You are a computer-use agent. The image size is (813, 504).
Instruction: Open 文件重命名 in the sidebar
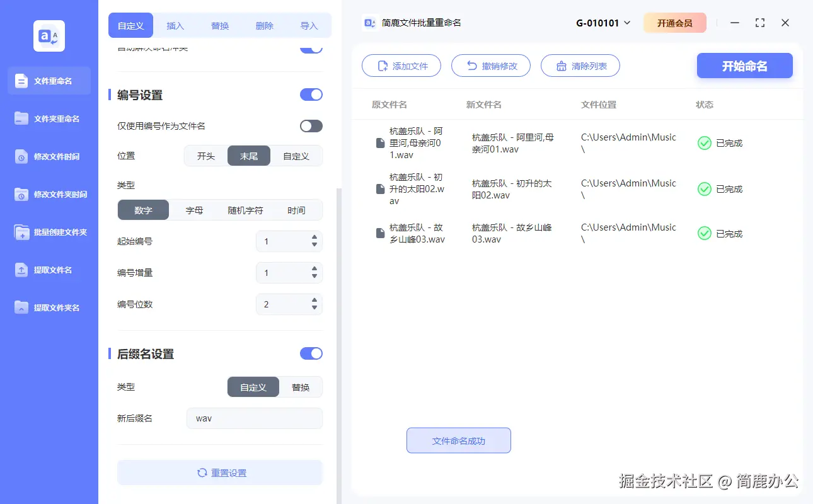(49, 81)
